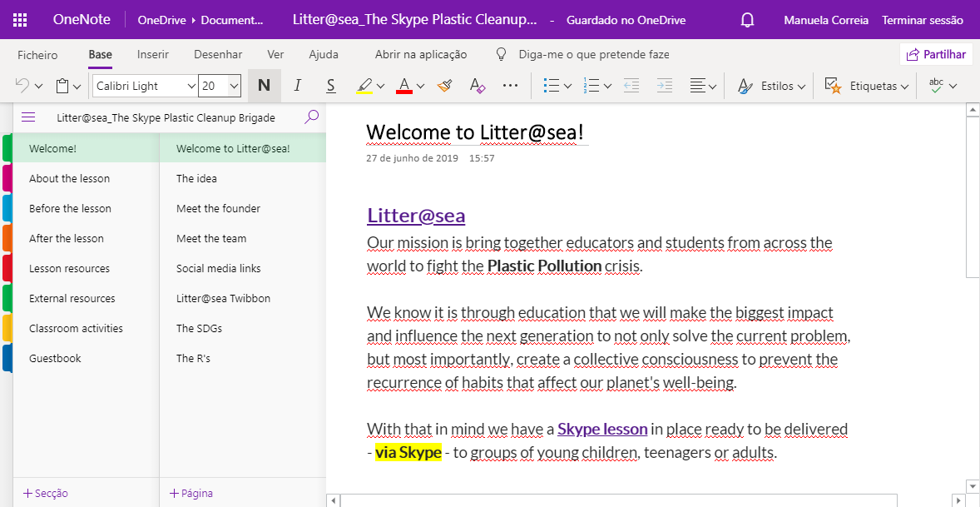Add a new section with + Secção
The height and width of the screenshot is (507, 980).
[x=46, y=493]
